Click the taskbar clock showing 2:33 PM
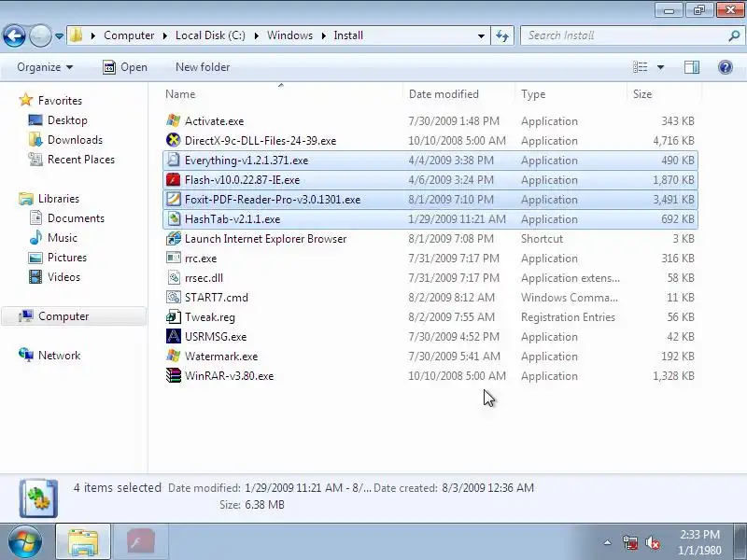Image resolution: width=747 pixels, height=560 pixels. (699, 542)
